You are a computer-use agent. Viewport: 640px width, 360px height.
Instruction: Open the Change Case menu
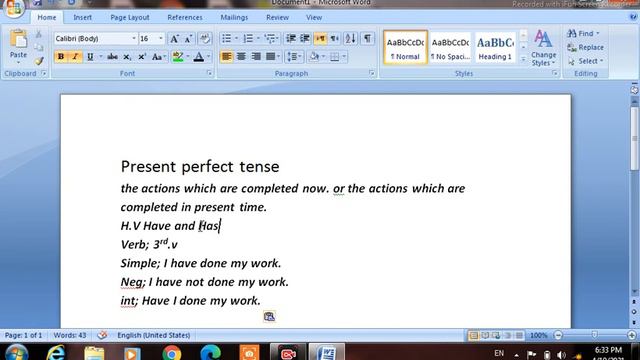[x=158, y=57]
